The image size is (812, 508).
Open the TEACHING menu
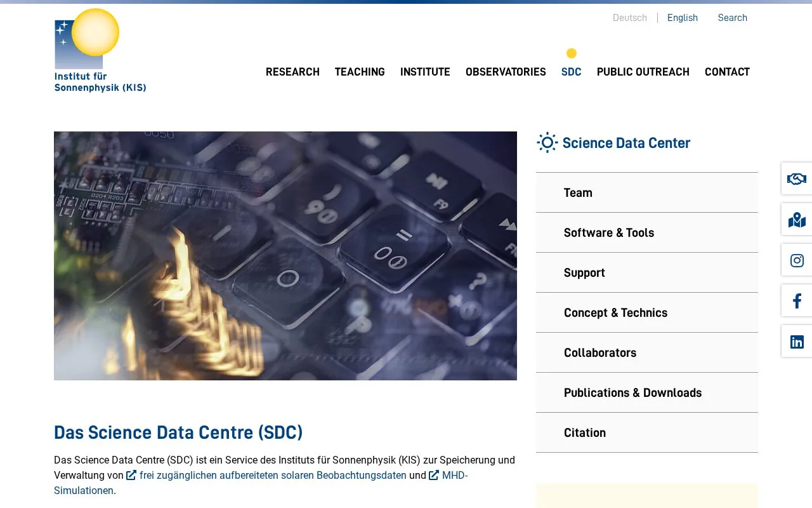[x=360, y=72]
